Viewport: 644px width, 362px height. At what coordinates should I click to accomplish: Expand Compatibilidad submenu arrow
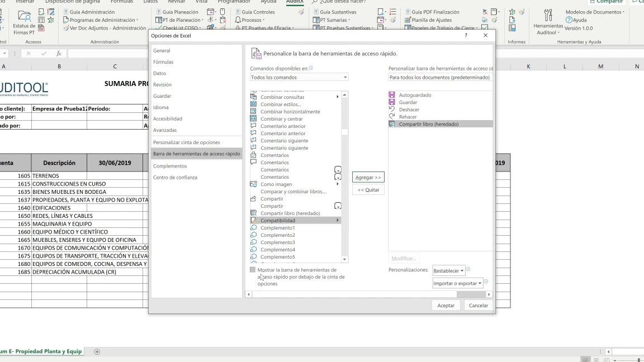coord(337,221)
